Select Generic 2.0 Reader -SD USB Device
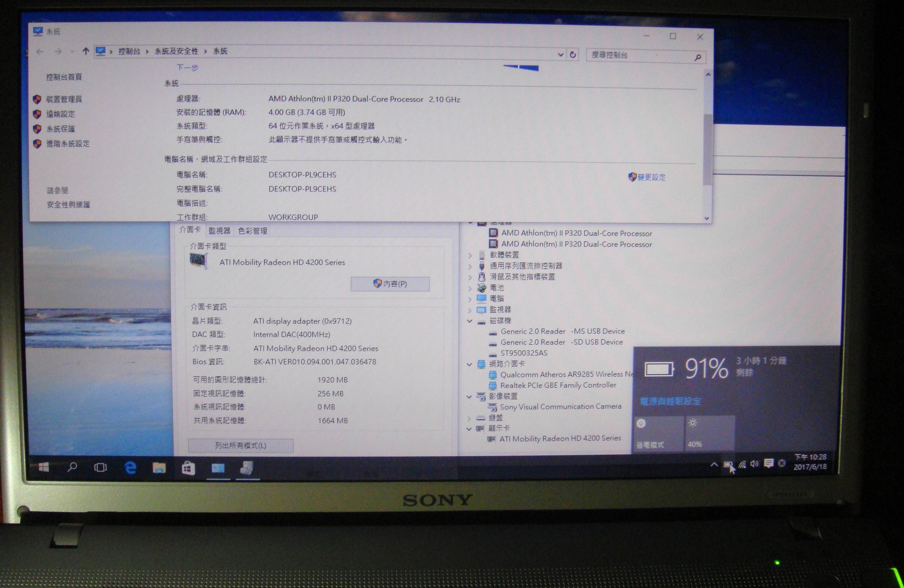The height and width of the screenshot is (588, 904). coord(561,342)
